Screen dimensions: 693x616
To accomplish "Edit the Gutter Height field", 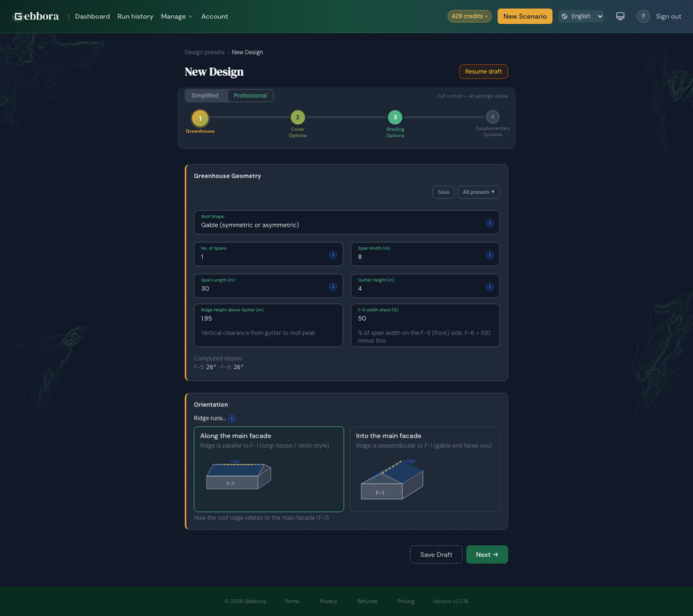I will pos(425,286).
